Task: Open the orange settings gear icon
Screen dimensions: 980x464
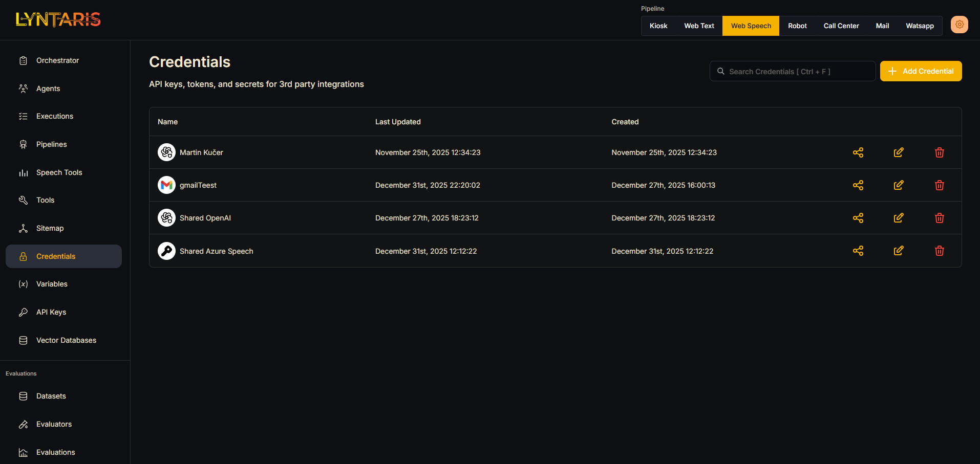Action: click(x=959, y=25)
